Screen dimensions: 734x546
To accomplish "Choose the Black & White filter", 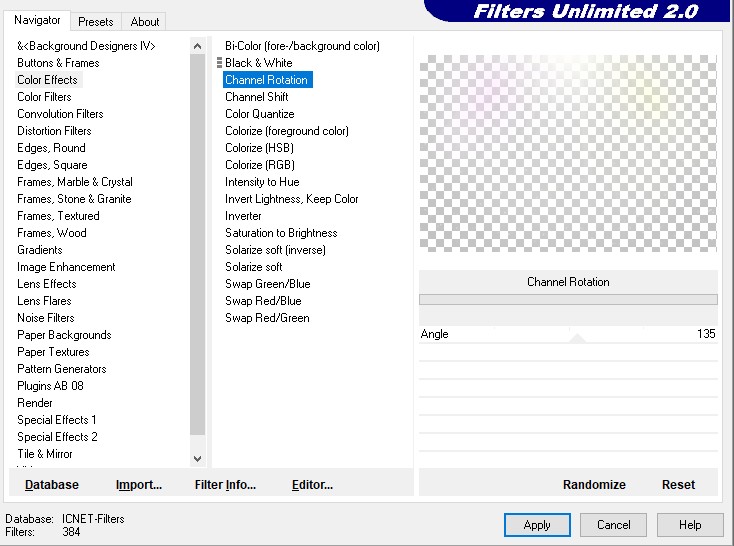I will click(x=259, y=63).
